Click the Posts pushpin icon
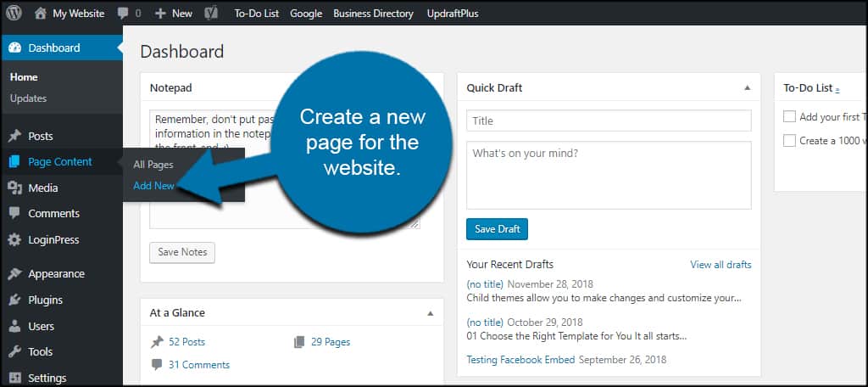The width and height of the screenshot is (868, 387). pos(15,136)
